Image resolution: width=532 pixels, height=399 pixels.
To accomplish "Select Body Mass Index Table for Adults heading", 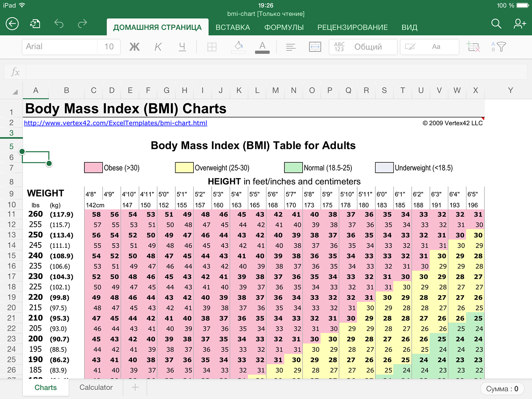I will coord(253,145).
